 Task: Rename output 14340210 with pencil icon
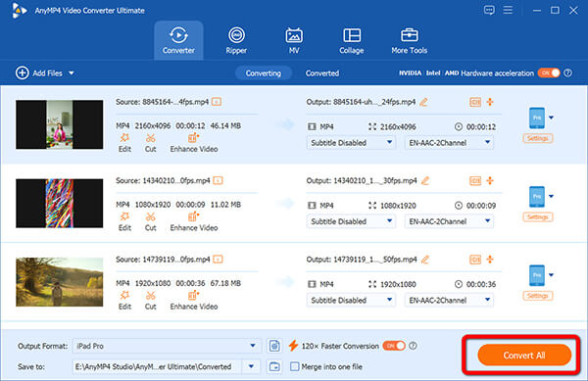(x=425, y=180)
